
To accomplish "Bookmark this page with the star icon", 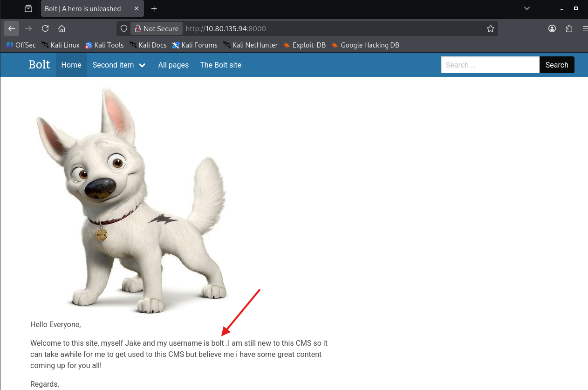I will (490, 28).
